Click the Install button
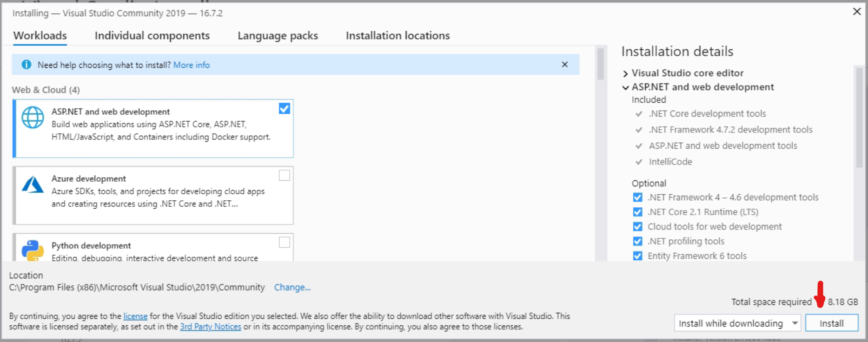868x342 pixels. pos(831,323)
